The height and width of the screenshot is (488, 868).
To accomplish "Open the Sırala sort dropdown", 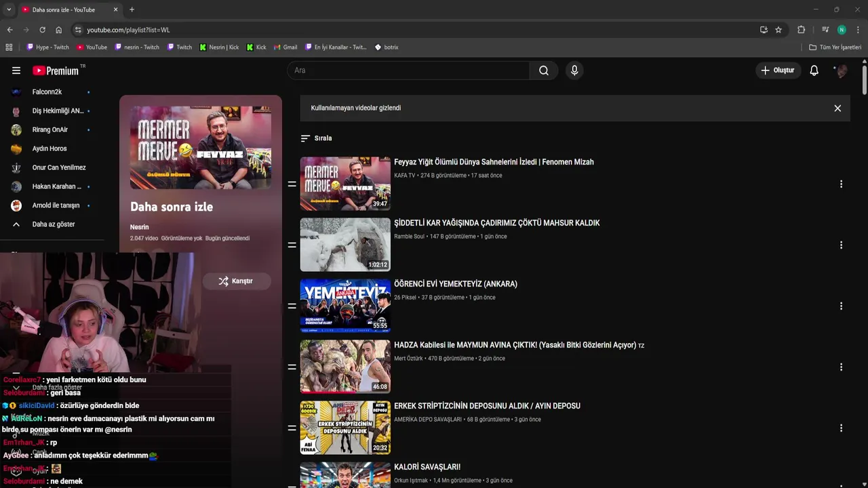I will point(316,138).
